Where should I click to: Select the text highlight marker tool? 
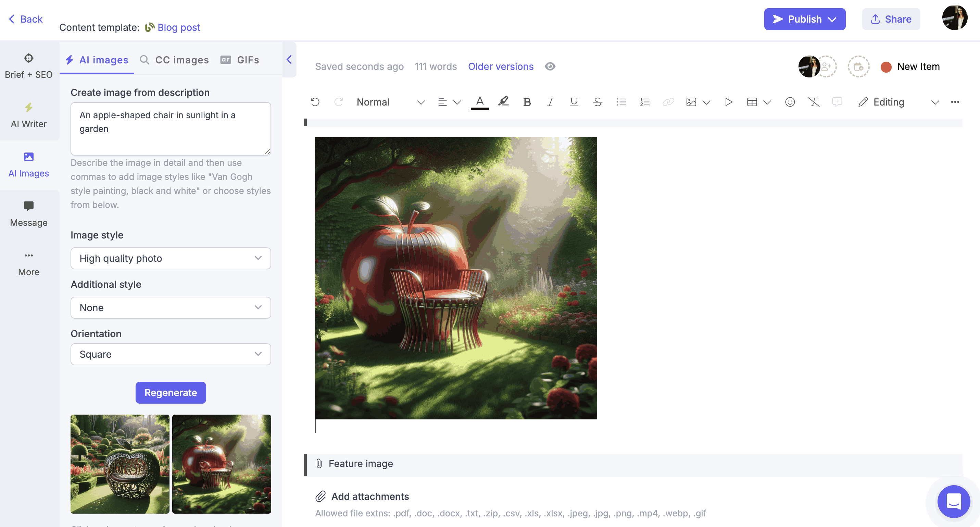pyautogui.click(x=503, y=102)
